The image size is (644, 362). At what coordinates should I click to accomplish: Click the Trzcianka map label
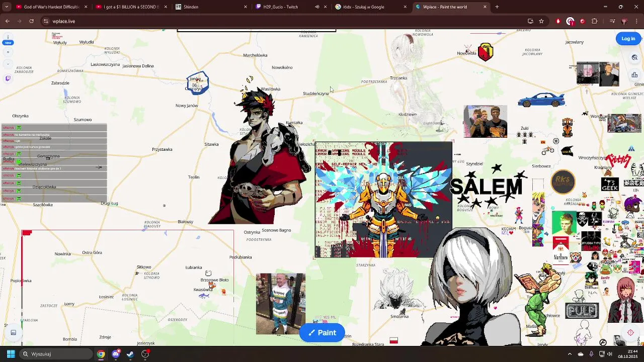click(398, 78)
